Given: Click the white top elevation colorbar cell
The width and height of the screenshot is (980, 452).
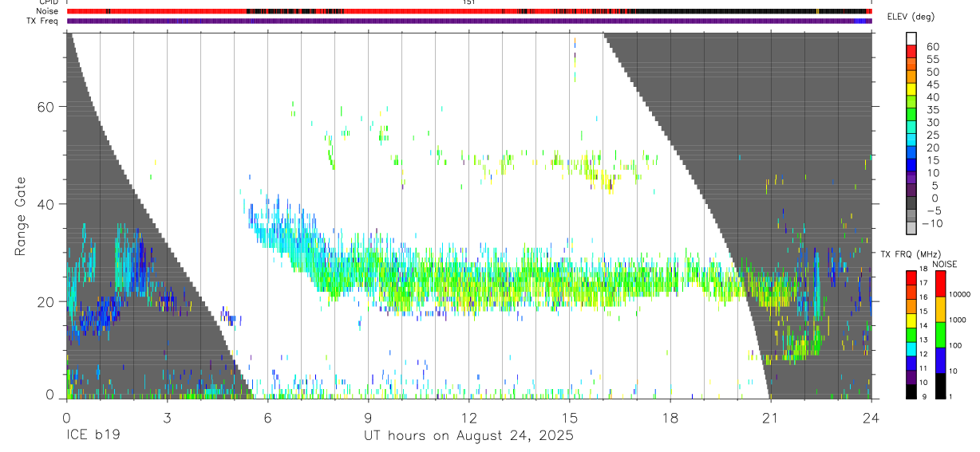Looking at the screenshot, I should coord(911,39).
